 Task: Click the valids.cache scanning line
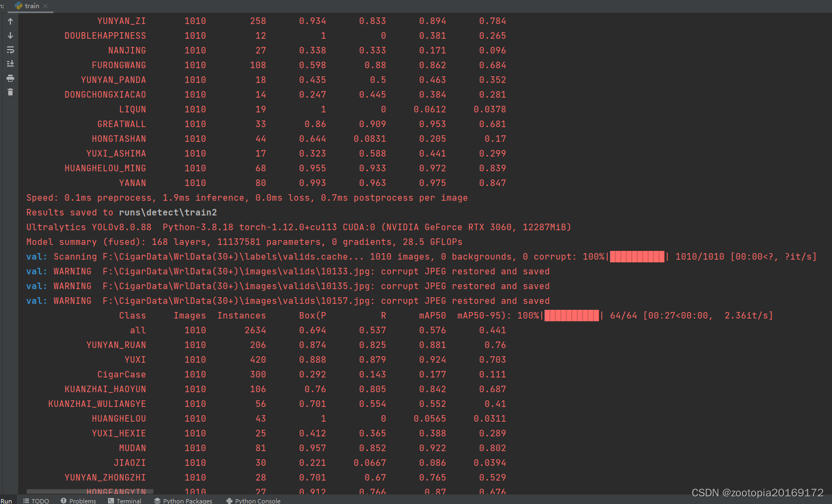pos(421,256)
